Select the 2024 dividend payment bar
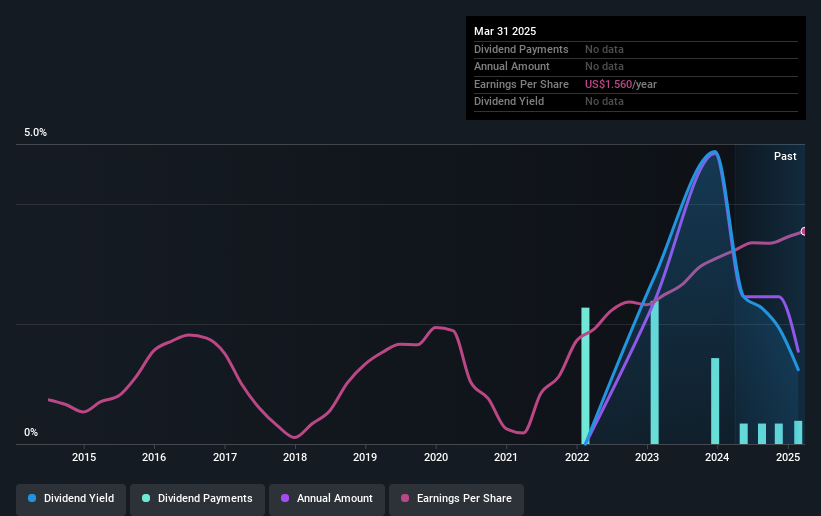 tap(715, 401)
